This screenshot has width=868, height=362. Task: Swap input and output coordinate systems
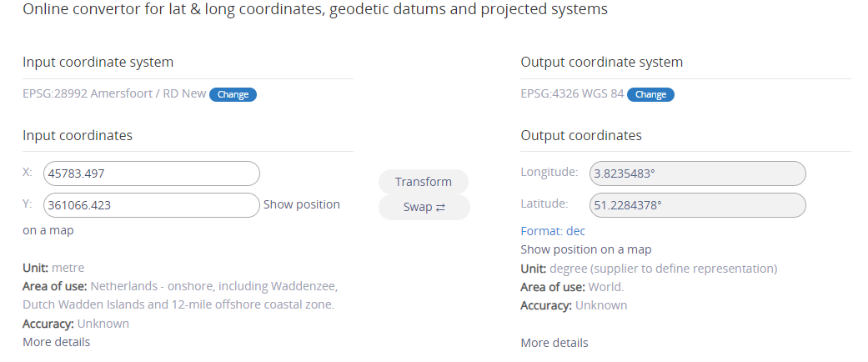(424, 207)
